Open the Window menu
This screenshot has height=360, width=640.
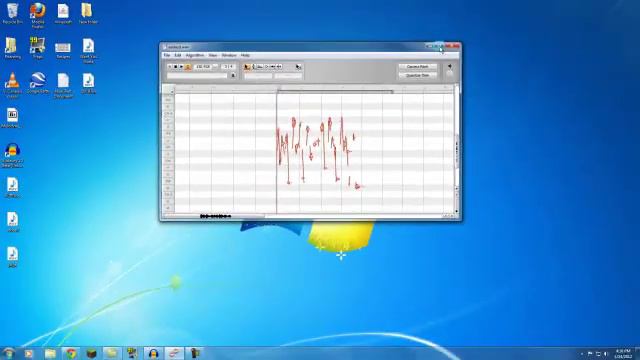[229, 55]
